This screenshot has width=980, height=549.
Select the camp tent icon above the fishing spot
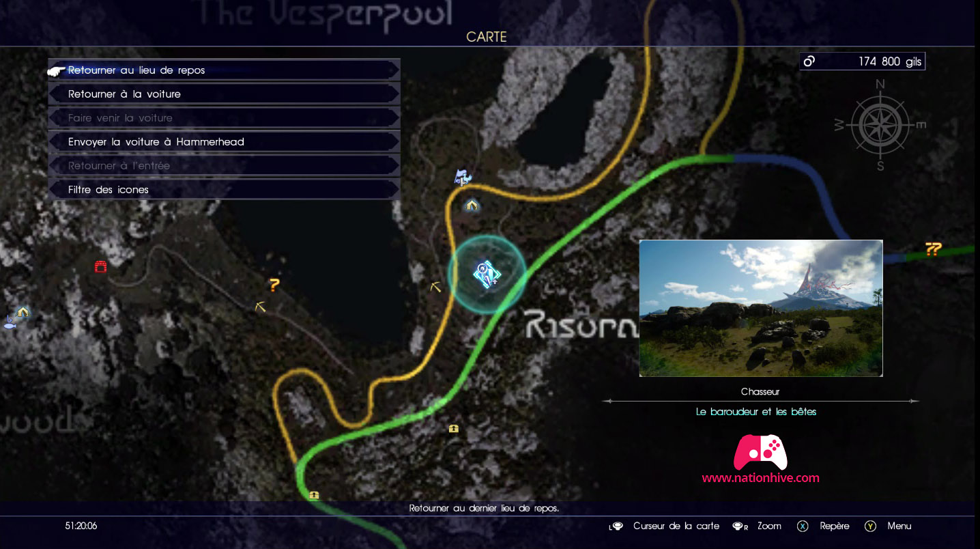click(23, 311)
